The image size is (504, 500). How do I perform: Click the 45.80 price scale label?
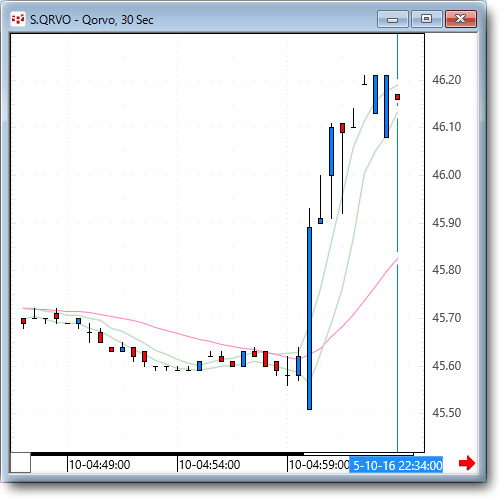[x=446, y=270]
